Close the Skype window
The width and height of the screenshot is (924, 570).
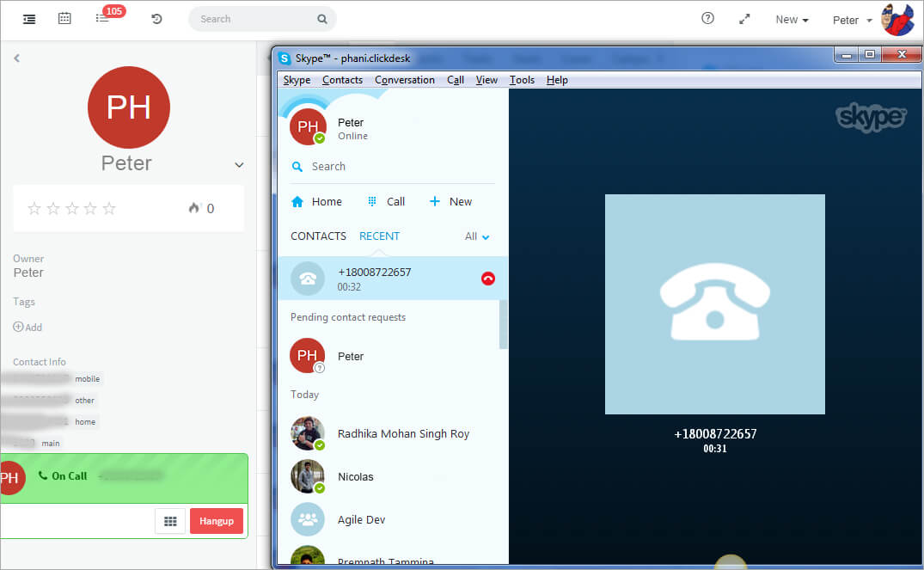pos(902,55)
